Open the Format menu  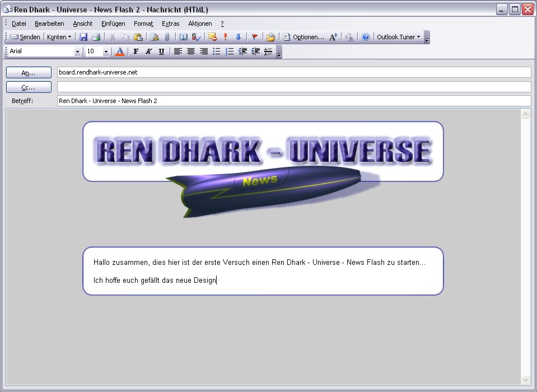coord(143,24)
